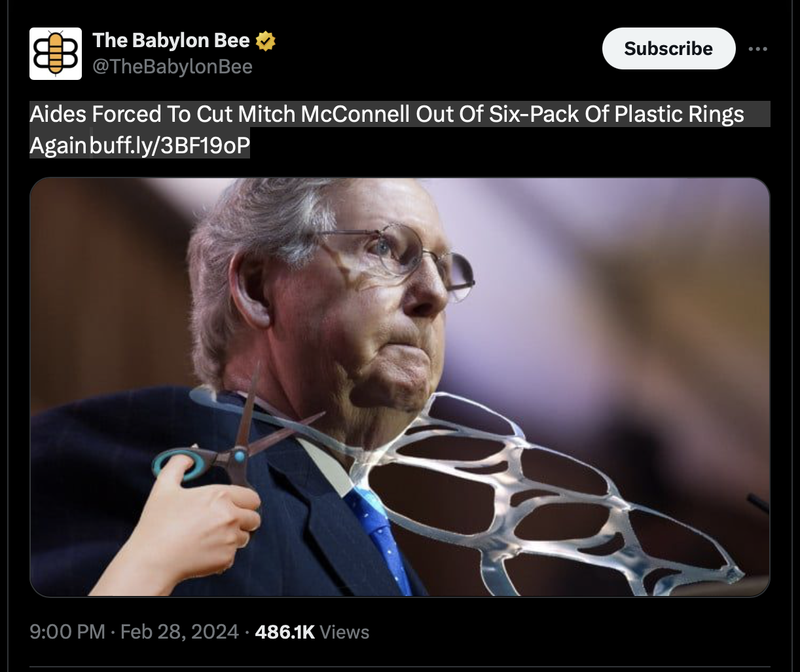
Task: Click The Babylon Bee display name
Action: tap(171, 41)
